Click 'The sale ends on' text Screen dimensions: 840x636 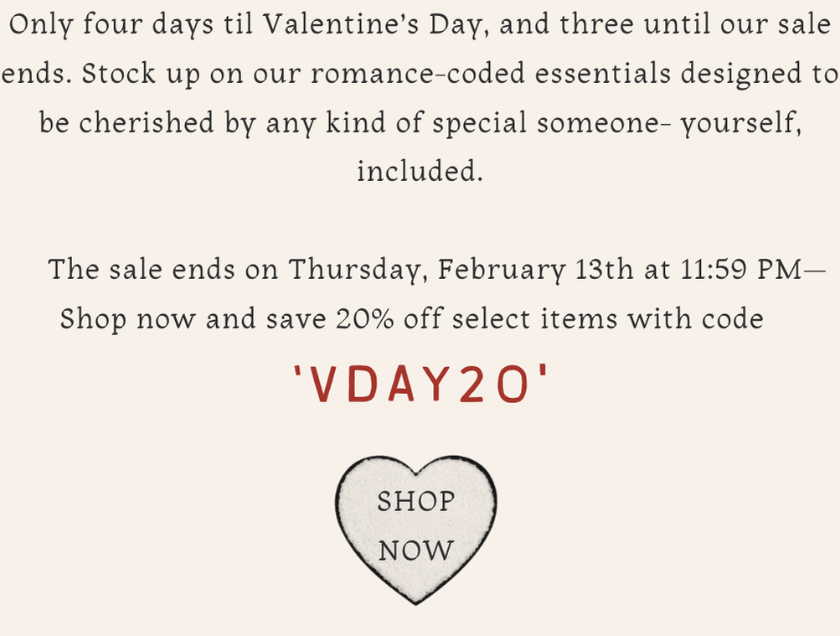click(x=163, y=269)
